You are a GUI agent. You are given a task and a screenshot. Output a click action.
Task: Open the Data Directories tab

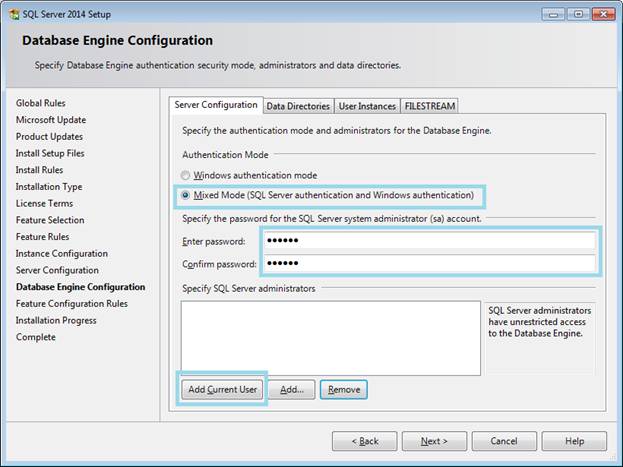298,106
